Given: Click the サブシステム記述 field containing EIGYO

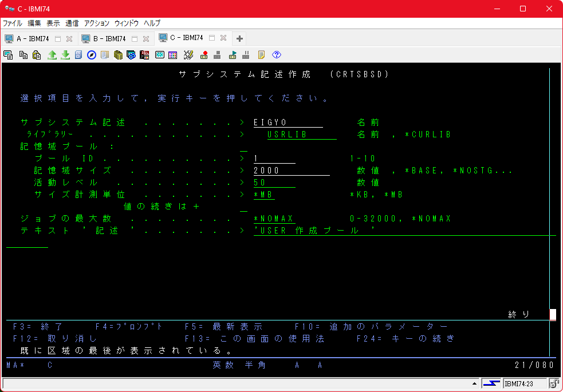Looking at the screenshot, I should click(288, 122).
